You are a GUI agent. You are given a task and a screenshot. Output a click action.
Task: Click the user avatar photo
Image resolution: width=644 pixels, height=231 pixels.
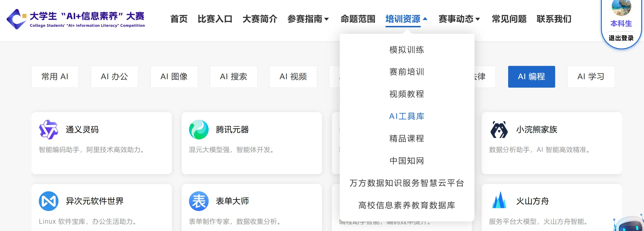click(x=622, y=7)
